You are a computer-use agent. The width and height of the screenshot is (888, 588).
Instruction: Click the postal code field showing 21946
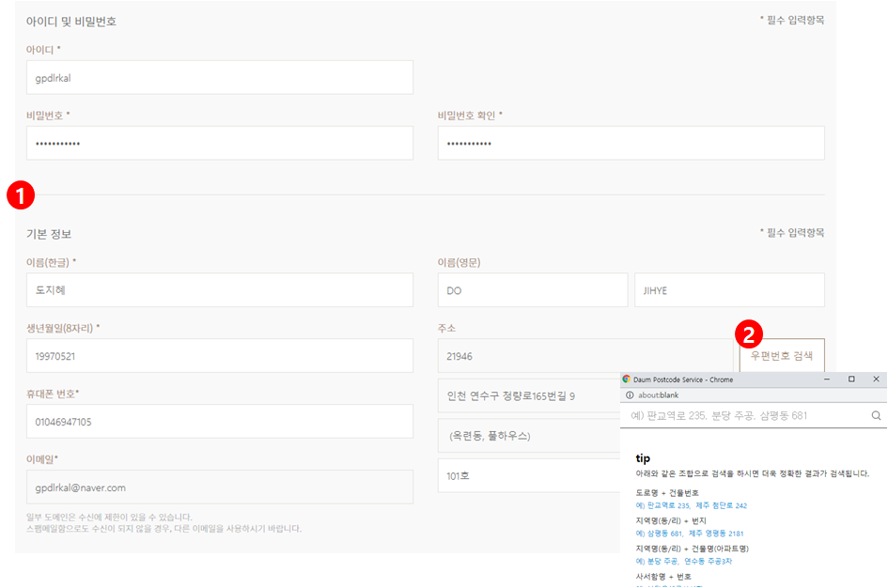click(x=585, y=356)
